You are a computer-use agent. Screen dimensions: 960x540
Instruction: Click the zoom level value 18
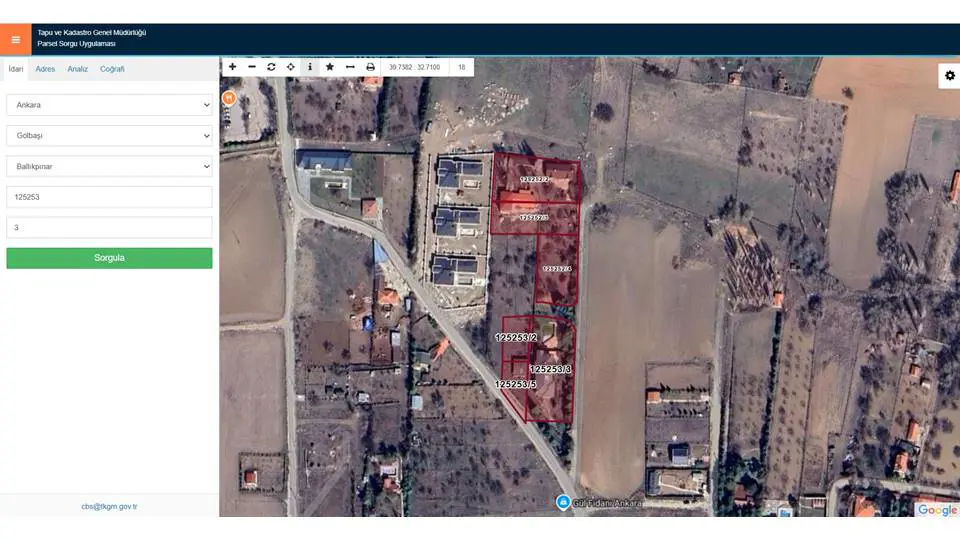tap(462, 67)
